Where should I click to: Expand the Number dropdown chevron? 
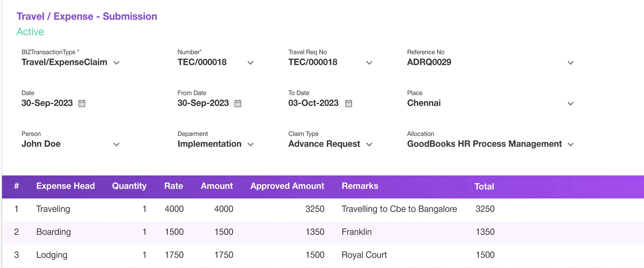(x=250, y=63)
